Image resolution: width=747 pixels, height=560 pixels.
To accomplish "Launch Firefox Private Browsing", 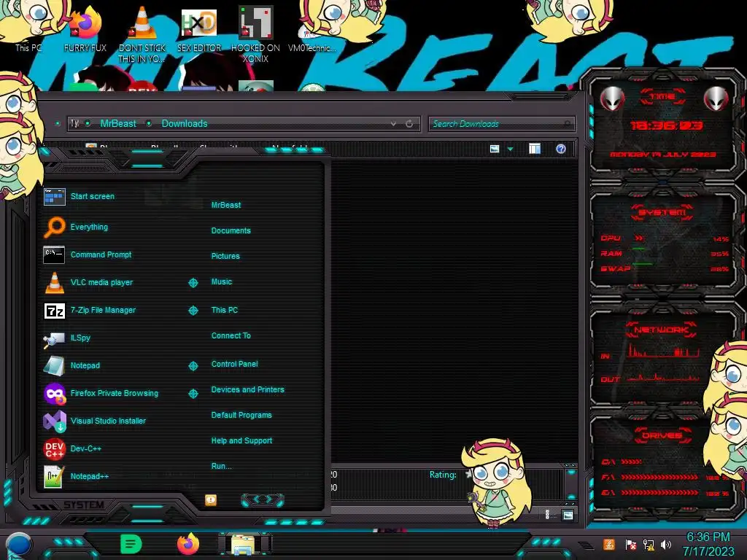I will 114,393.
